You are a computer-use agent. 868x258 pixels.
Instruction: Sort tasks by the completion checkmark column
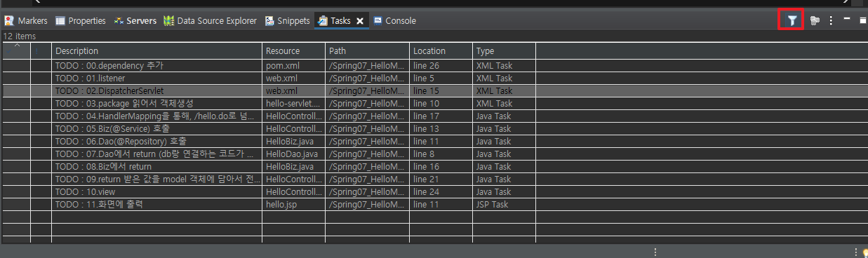pos(16,50)
